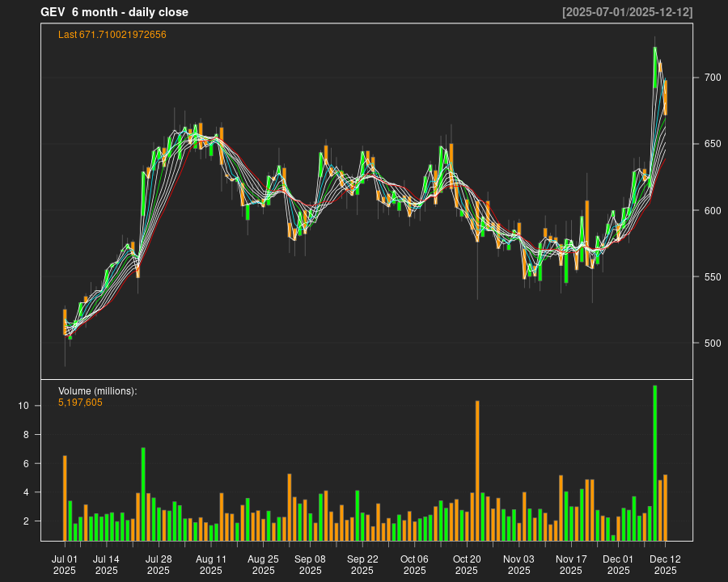This screenshot has width=728, height=582.
Task: Select the 'Dec 12 2025' date marker
Action: (x=665, y=564)
